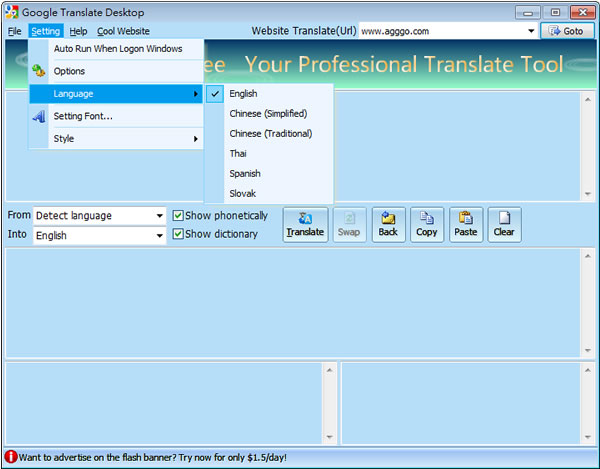The width and height of the screenshot is (600, 469).
Task: Select Thai interface language
Action: pyautogui.click(x=269, y=153)
